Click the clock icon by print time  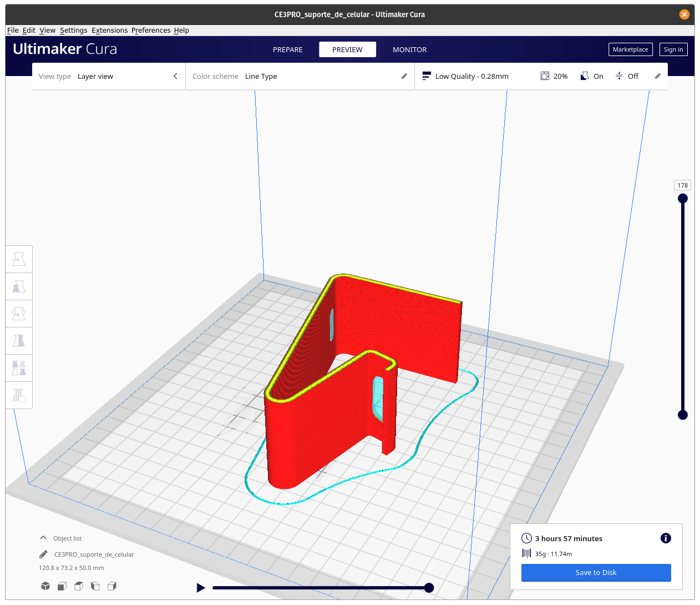coord(526,538)
